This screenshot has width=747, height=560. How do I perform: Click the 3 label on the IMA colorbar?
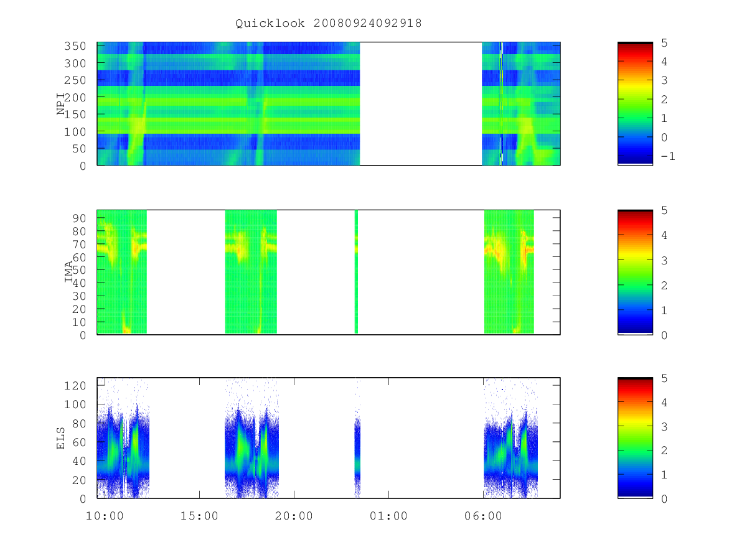click(x=664, y=260)
